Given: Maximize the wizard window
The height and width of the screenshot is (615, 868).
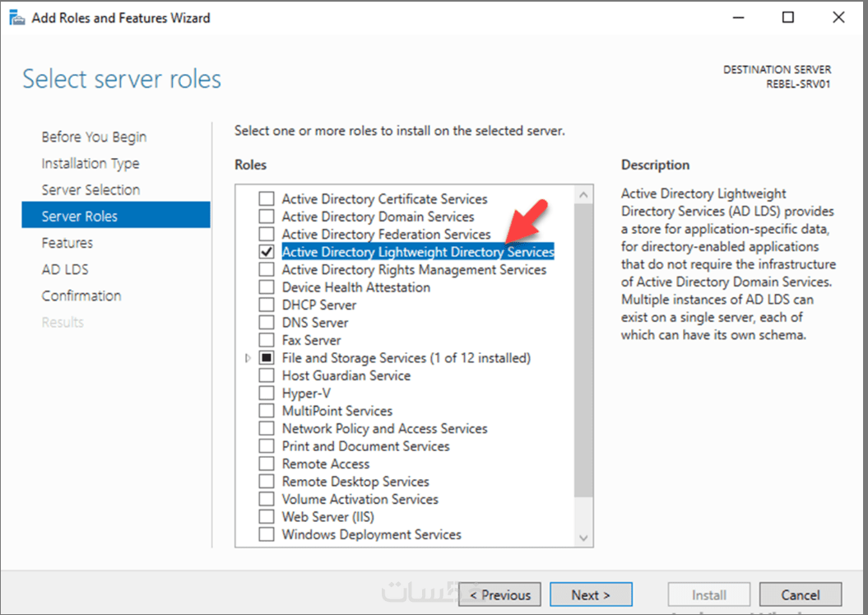Looking at the screenshot, I should coord(787,18).
